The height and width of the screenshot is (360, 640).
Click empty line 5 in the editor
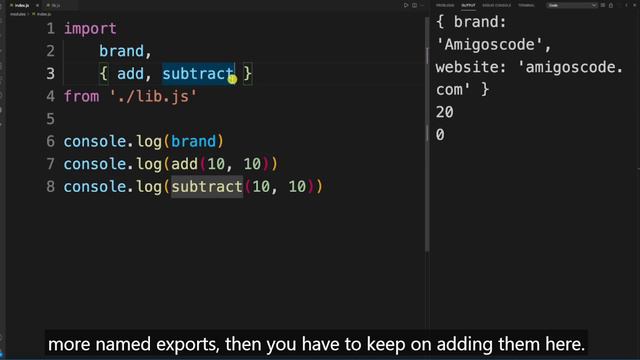pyautogui.click(x=243, y=119)
